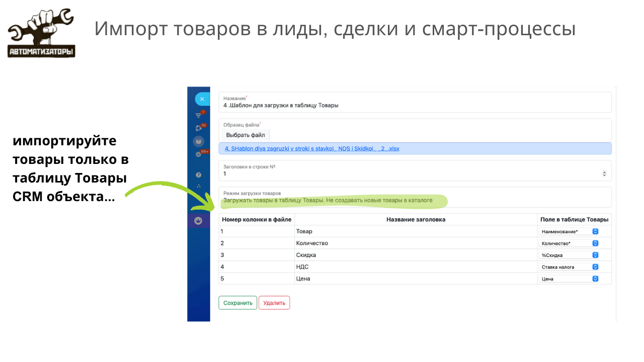The image size is (644, 362).
Task: Click the Выбрать файл button
Action: tap(246, 135)
